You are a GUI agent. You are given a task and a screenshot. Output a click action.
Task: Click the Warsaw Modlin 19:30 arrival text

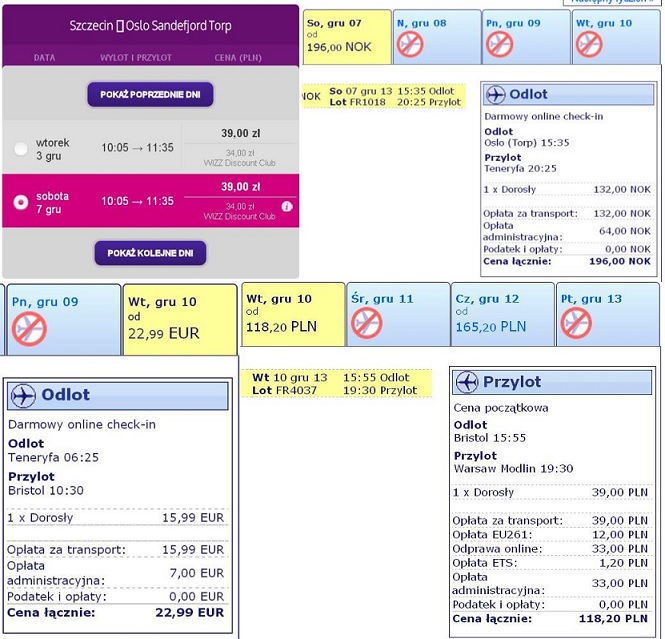(514, 469)
